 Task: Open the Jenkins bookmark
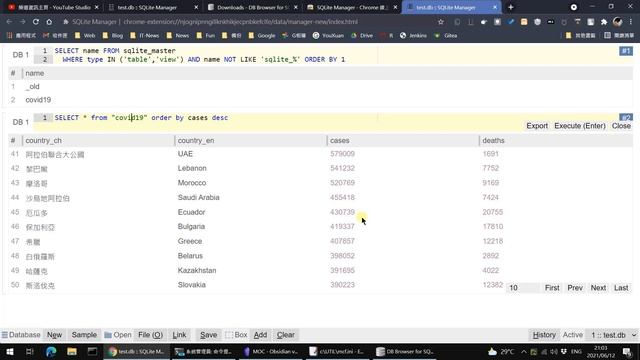[413, 36]
